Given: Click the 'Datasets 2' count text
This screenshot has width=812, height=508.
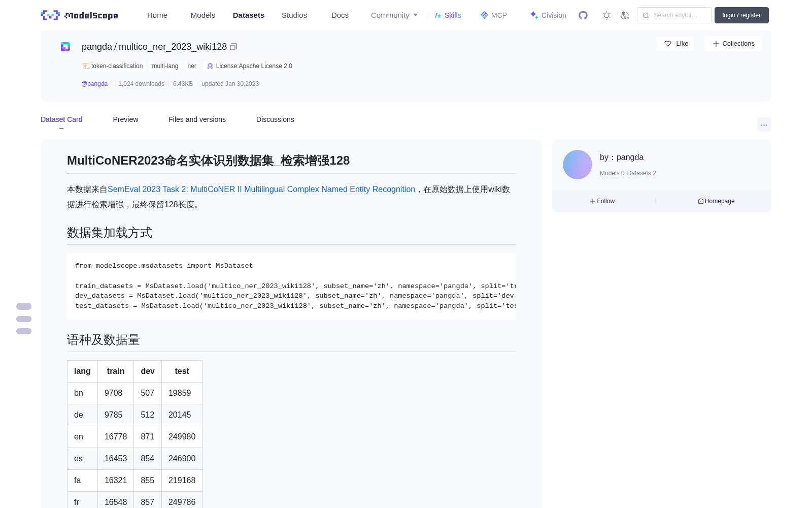Looking at the screenshot, I should pyautogui.click(x=641, y=173).
